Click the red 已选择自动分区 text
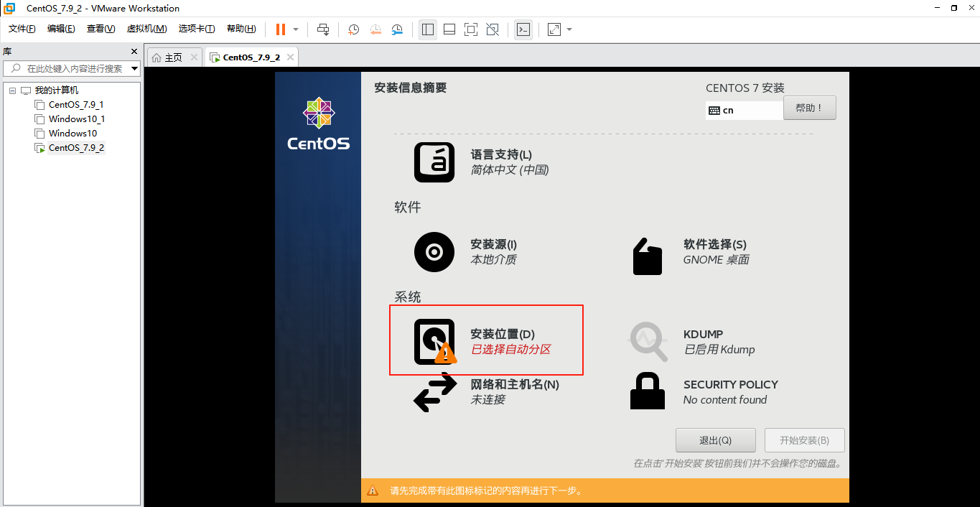 511,350
